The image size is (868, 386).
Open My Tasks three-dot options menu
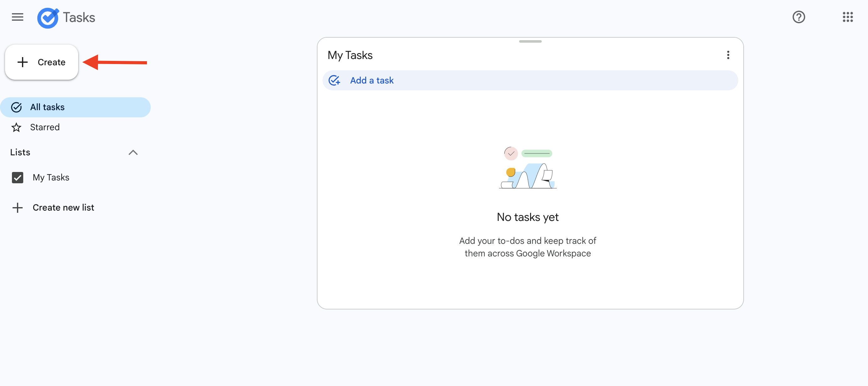pyautogui.click(x=728, y=55)
